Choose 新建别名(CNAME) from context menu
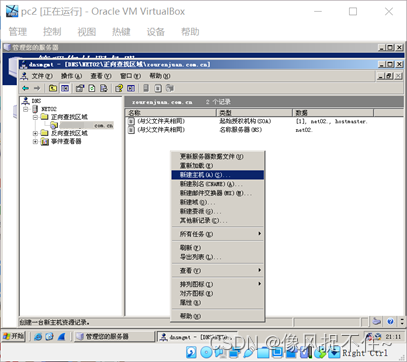Image resolution: width=407 pixels, height=362 pixels. [x=218, y=184]
